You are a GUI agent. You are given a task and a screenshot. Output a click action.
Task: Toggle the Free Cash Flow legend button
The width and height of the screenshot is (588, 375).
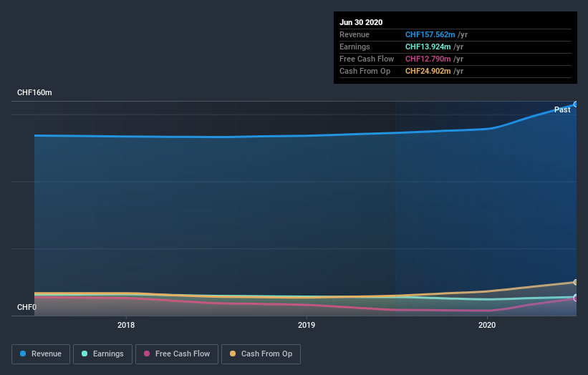[x=177, y=354]
